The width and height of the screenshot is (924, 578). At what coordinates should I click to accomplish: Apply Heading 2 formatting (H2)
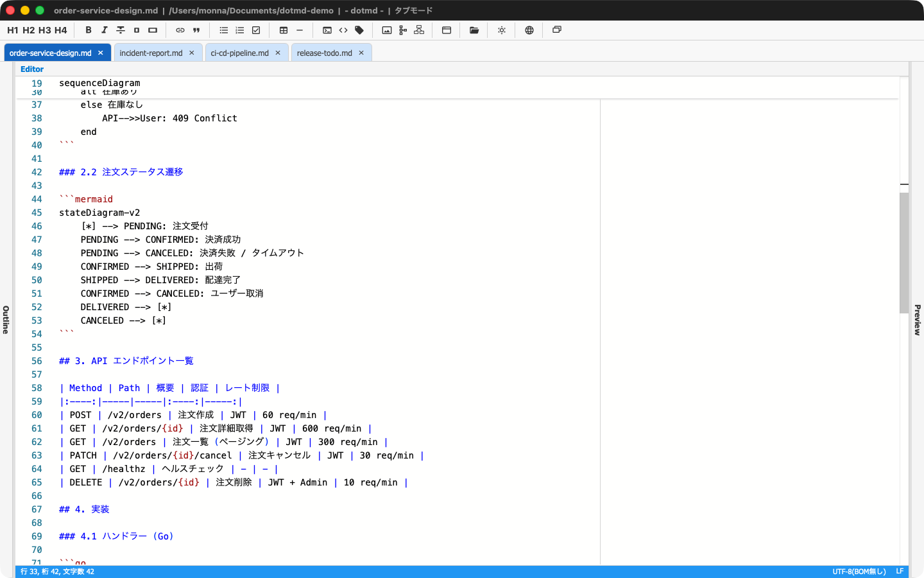click(29, 30)
